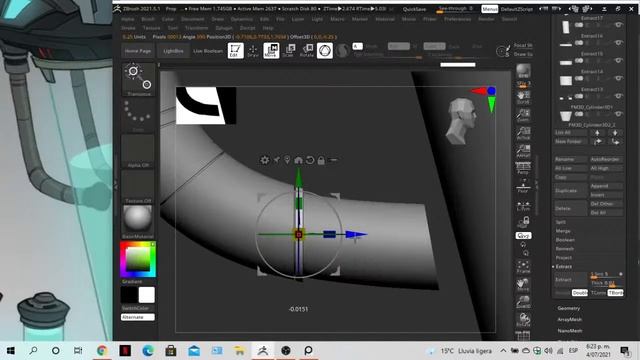Collapse the Extract section header
640x360 pixels.
click(563, 267)
